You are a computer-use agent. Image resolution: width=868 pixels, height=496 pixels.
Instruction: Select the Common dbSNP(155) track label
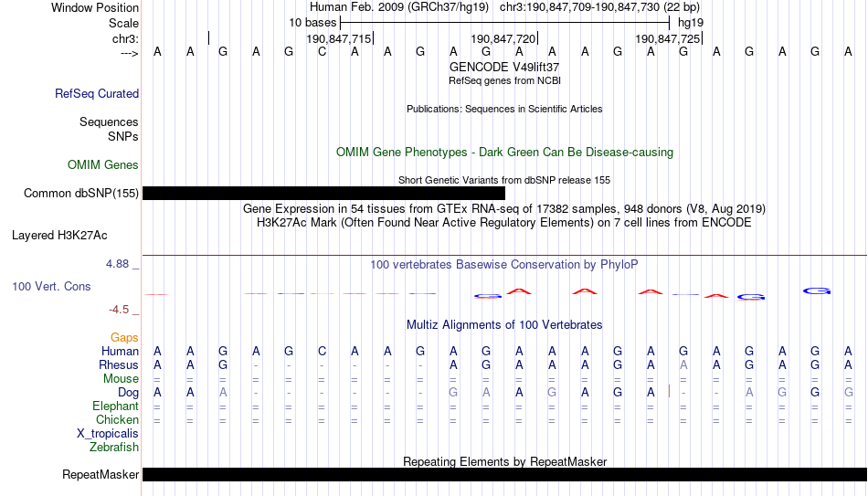80,194
